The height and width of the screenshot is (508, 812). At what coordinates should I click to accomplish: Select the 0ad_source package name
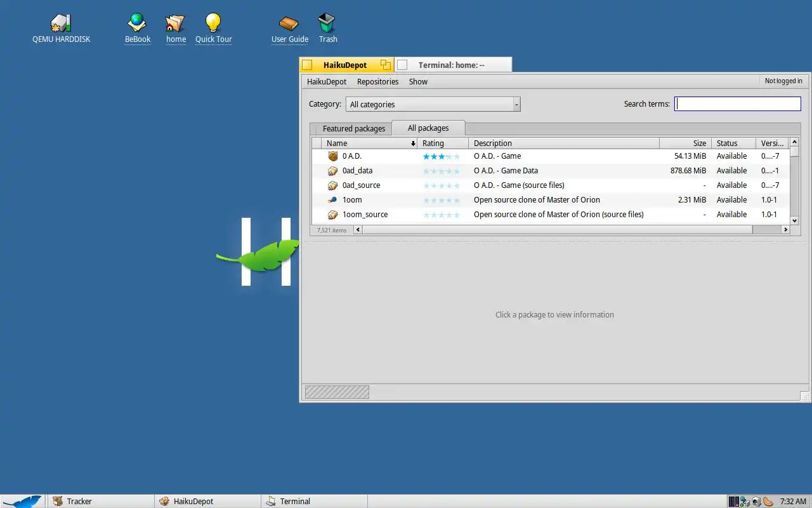click(x=362, y=185)
